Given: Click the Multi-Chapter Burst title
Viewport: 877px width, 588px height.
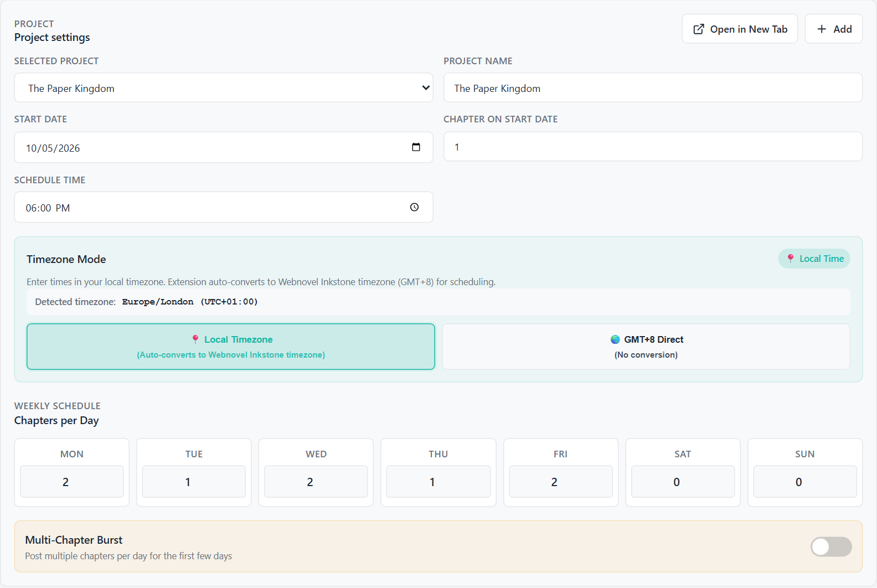Looking at the screenshot, I should (74, 540).
